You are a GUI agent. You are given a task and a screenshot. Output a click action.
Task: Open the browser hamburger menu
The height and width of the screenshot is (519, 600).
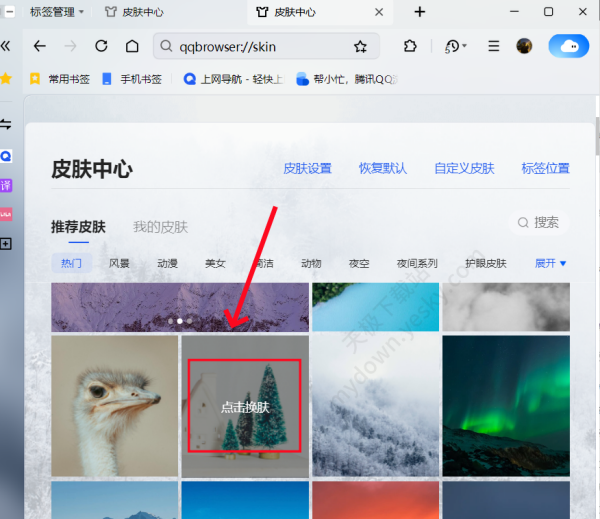point(493,46)
